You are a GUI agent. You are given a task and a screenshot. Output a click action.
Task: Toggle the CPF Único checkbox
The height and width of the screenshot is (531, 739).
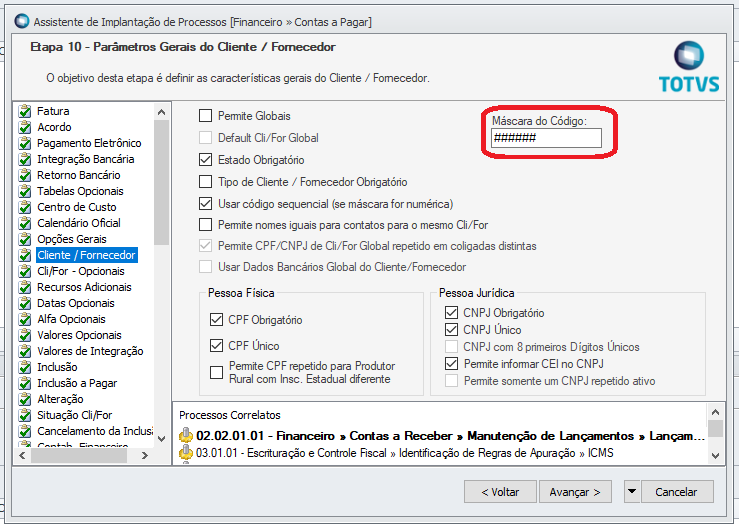[216, 346]
